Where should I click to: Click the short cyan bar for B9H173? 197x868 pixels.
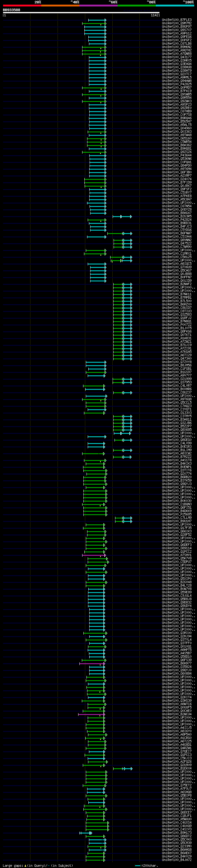(x=86, y=833)
